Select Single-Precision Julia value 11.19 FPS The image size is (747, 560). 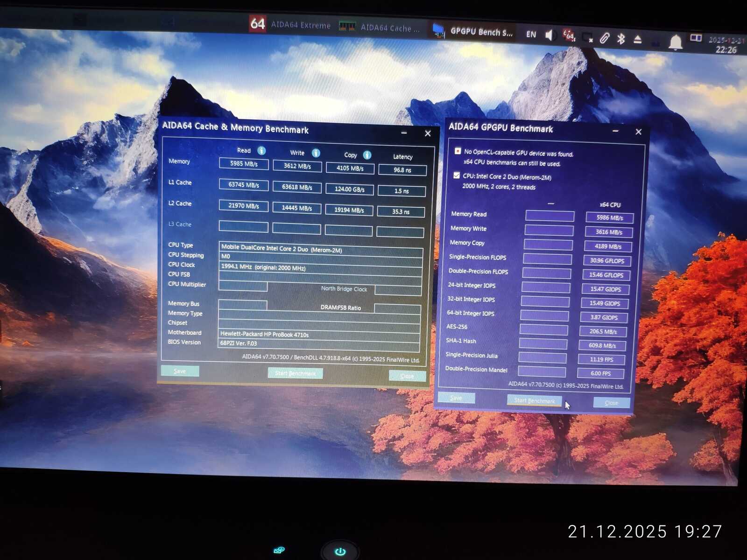tap(601, 360)
